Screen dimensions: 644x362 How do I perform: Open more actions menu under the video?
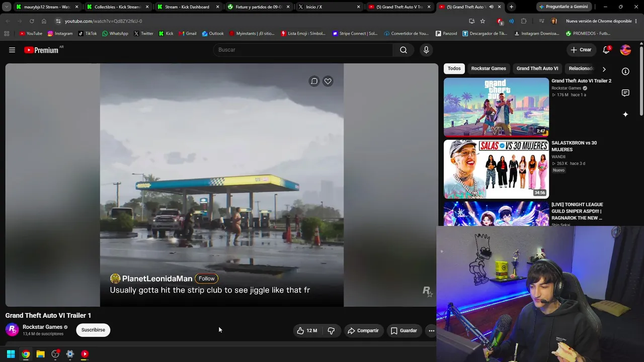click(x=431, y=330)
